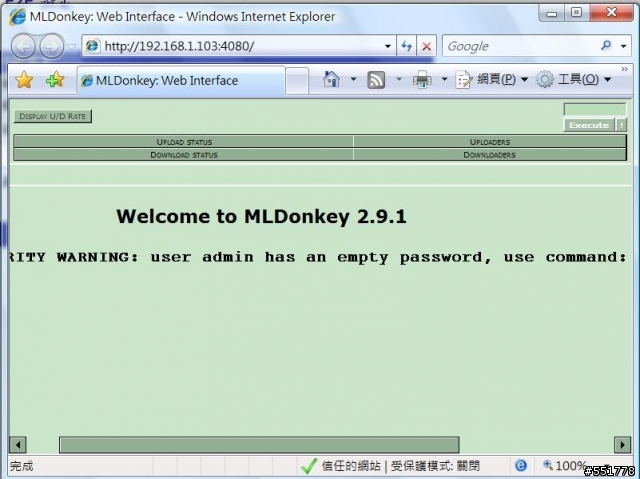Click the Display U/D Rate button

(x=53, y=116)
